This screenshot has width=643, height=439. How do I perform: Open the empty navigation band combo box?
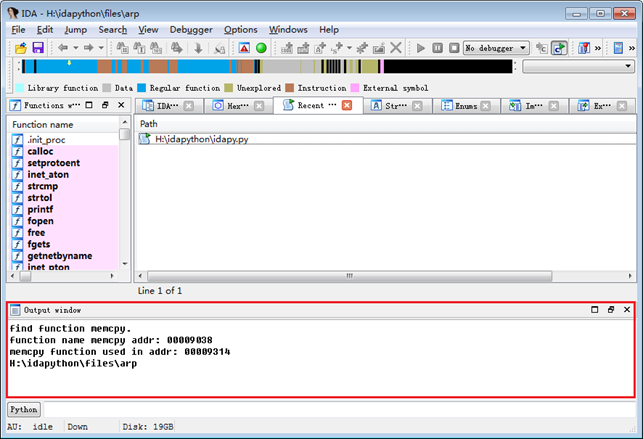point(578,67)
